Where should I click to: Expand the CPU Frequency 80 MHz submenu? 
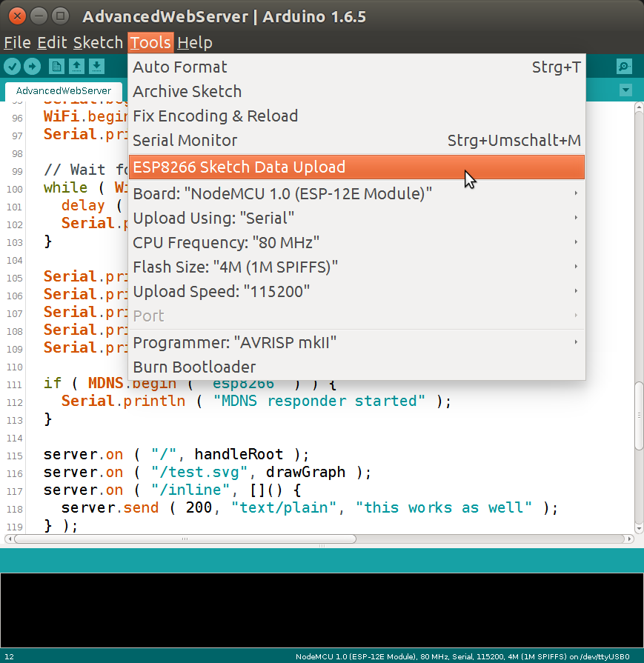tap(356, 243)
